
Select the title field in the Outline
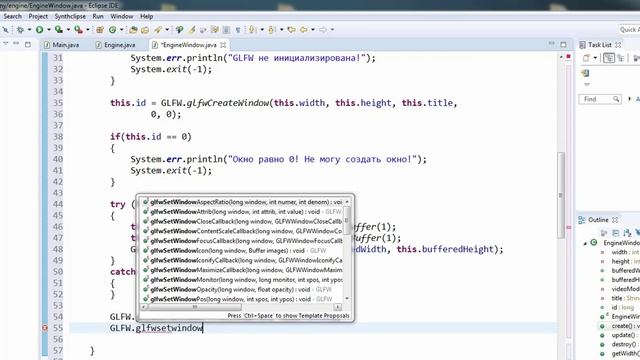[x=620, y=298]
